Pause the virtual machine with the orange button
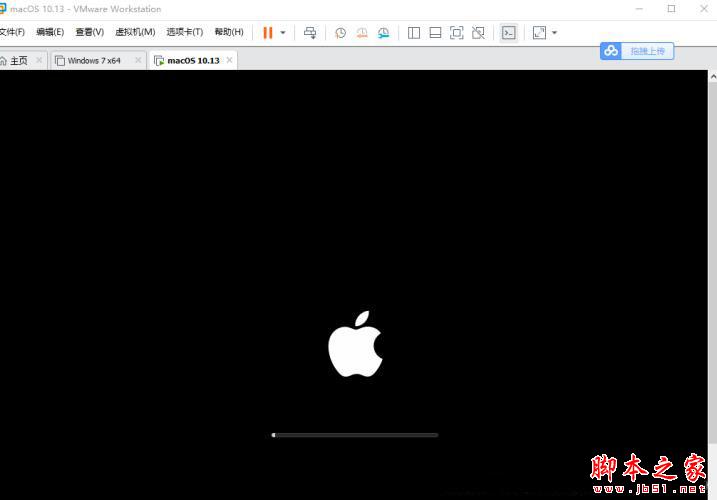The height and width of the screenshot is (500, 717). click(268, 32)
